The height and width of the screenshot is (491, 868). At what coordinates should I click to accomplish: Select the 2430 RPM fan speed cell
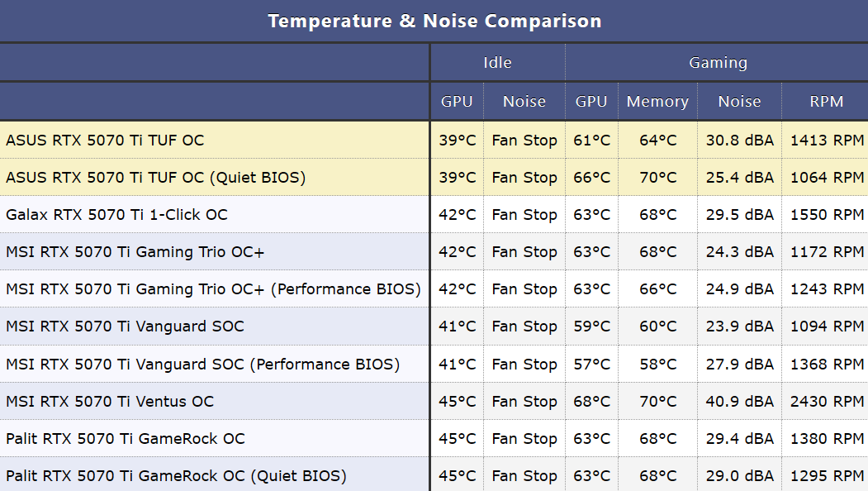coord(827,402)
